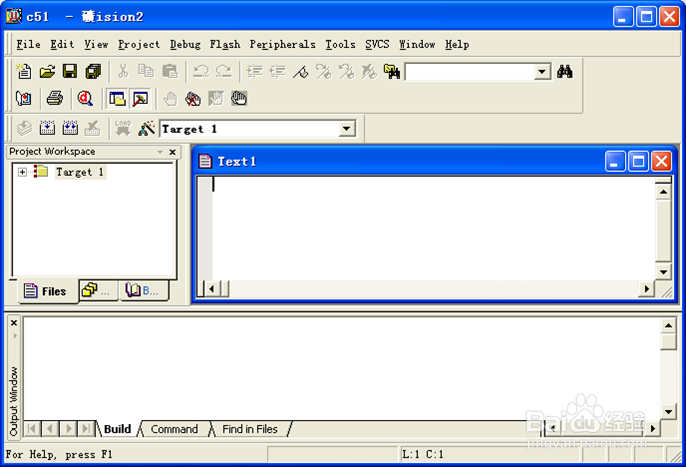Expand the Target 1 tree node

pyautogui.click(x=22, y=172)
